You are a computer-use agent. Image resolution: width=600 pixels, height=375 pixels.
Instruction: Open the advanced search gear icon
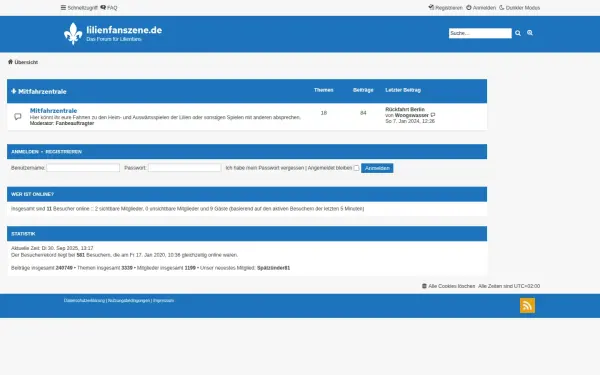click(530, 33)
